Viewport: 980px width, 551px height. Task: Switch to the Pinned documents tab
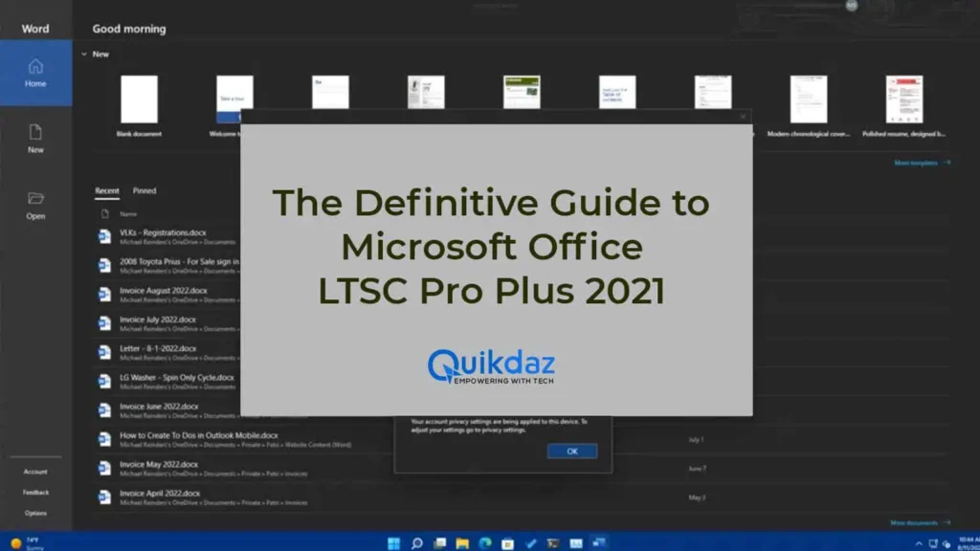point(145,191)
